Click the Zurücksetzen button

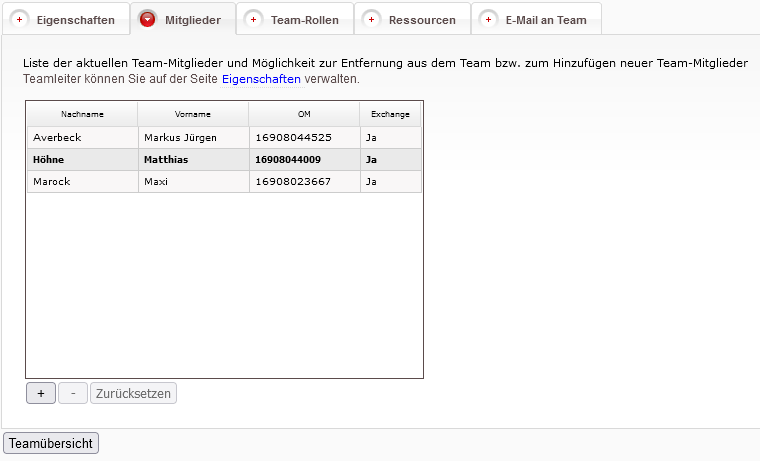tap(133, 393)
